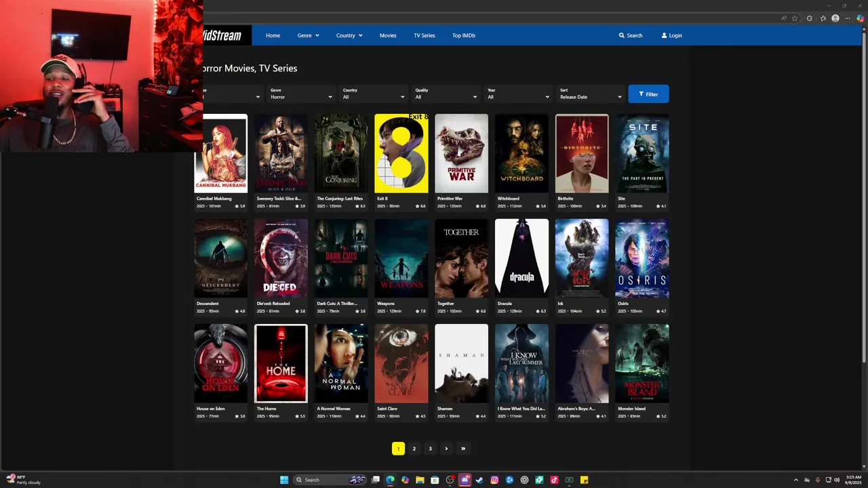Open the Year filter dropdown

[518, 94]
